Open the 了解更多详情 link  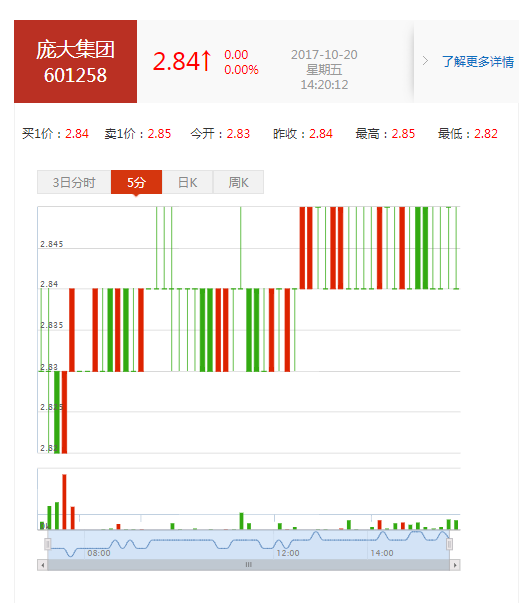coord(478,62)
